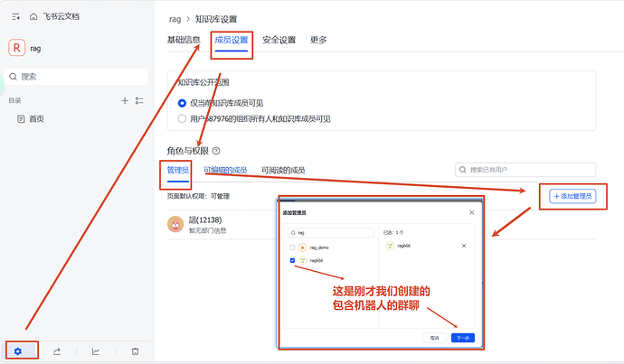Click the 搜索已有用户 search field
624x364 pixels.
pyautogui.click(x=525, y=170)
